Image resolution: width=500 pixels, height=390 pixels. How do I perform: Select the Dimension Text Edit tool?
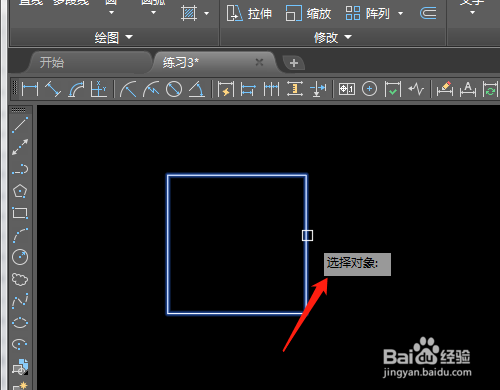(468, 89)
